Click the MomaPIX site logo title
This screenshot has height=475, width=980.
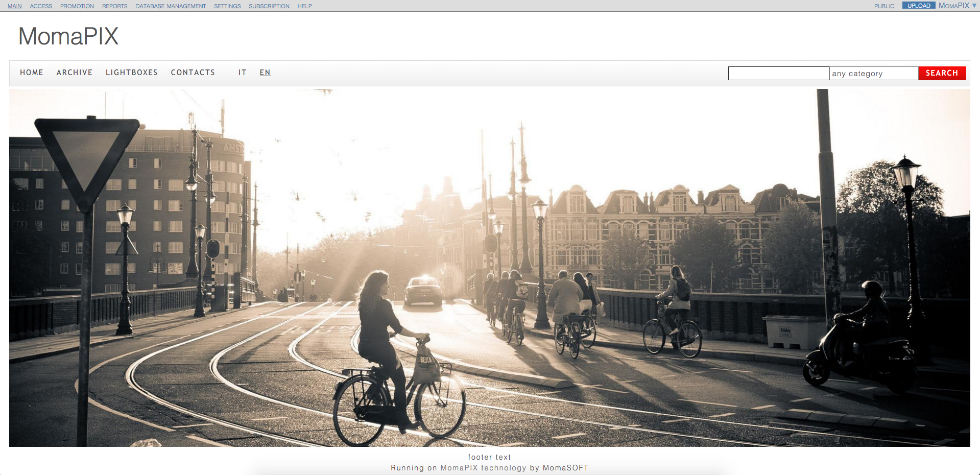(x=68, y=36)
